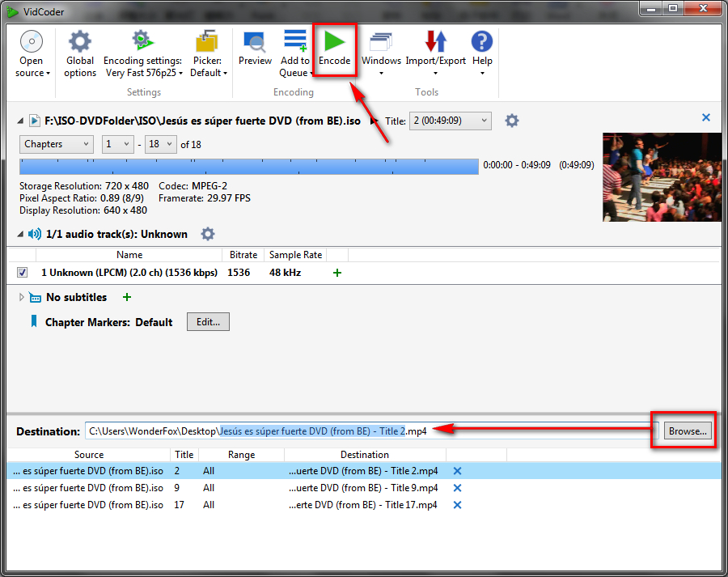Click the queue Destination column header
The width and height of the screenshot is (728, 577).
point(365,455)
